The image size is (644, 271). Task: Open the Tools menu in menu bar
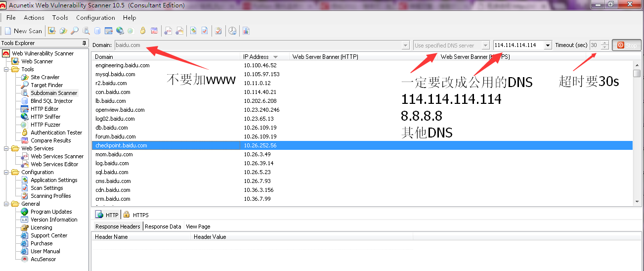(60, 17)
